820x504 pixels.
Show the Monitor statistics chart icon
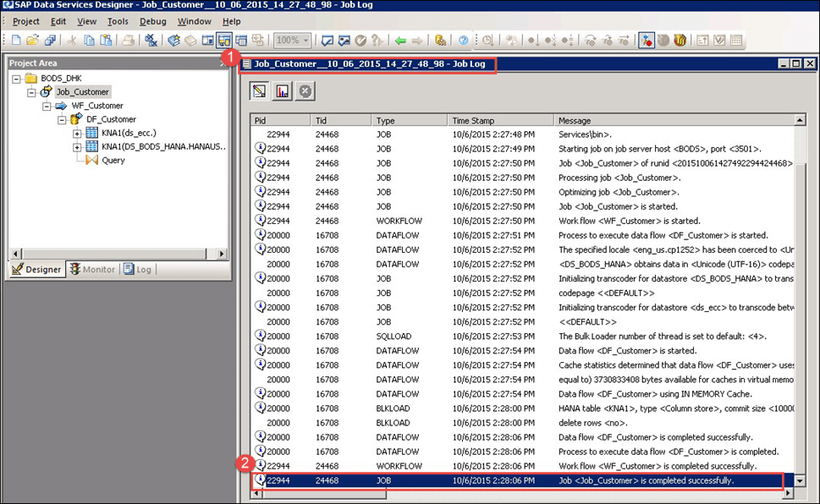tap(282, 90)
